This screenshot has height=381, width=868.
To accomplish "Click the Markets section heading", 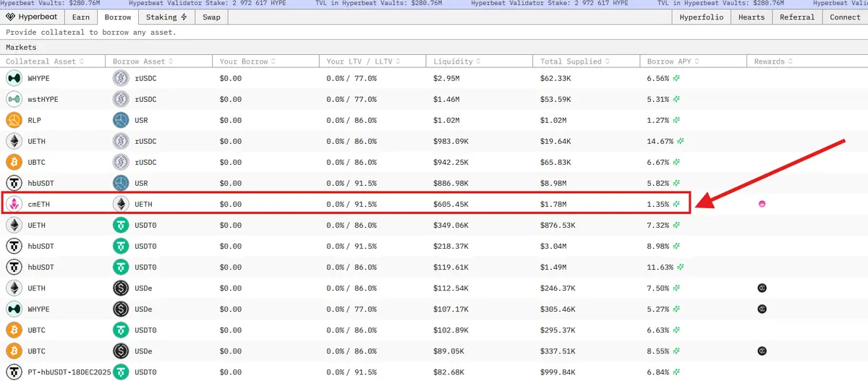I will pos(21,47).
